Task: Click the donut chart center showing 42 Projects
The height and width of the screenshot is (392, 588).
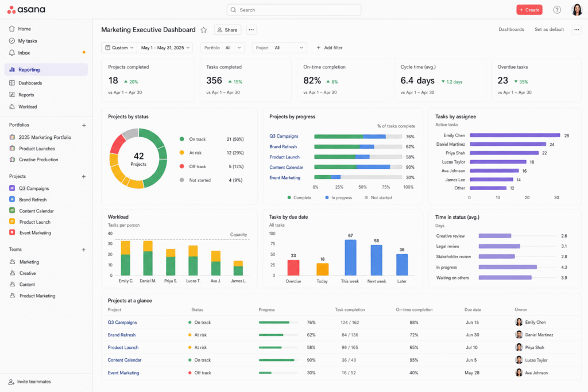Action: 138,159
